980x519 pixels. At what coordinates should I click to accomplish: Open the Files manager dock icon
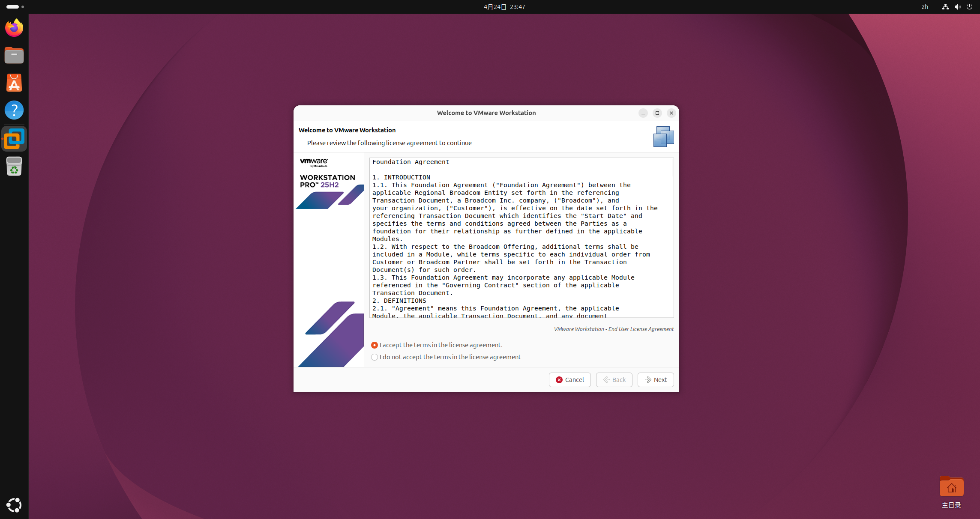coord(14,55)
